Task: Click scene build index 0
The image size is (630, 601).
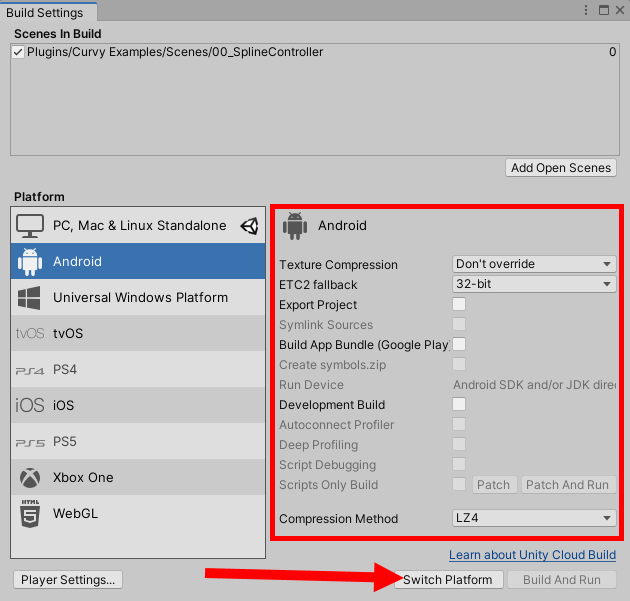Action: (x=612, y=52)
